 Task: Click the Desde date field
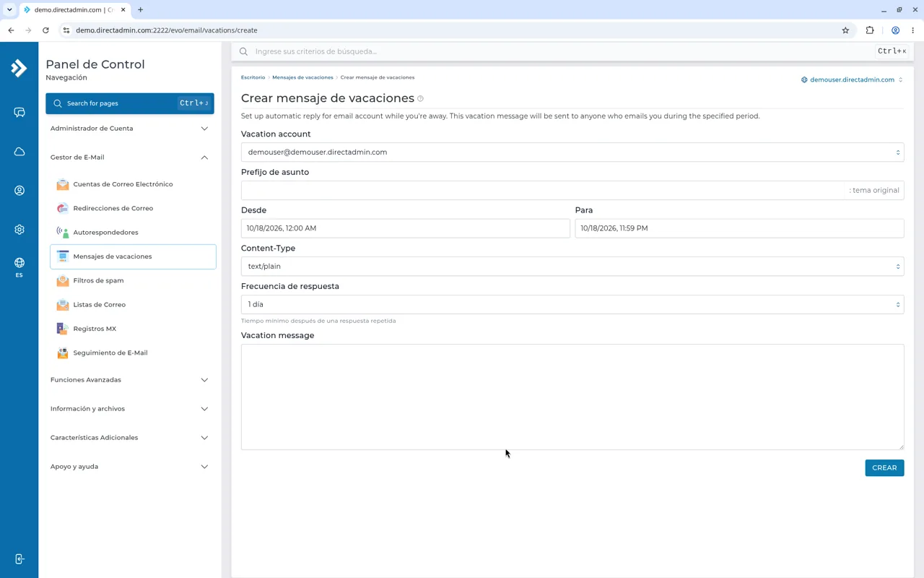click(x=406, y=228)
